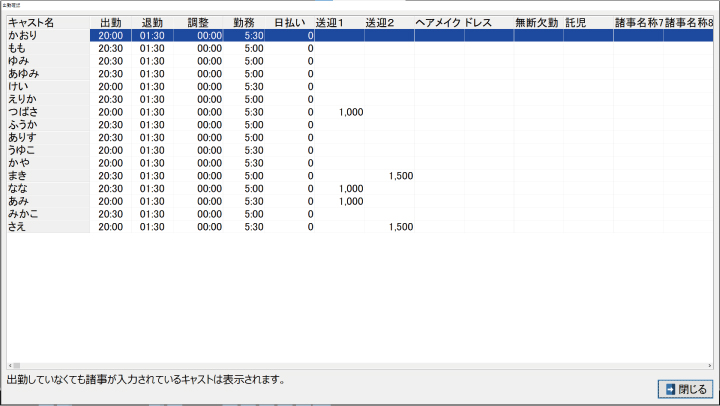
Task: Select the ヘアメイク column header
Action: coord(437,22)
